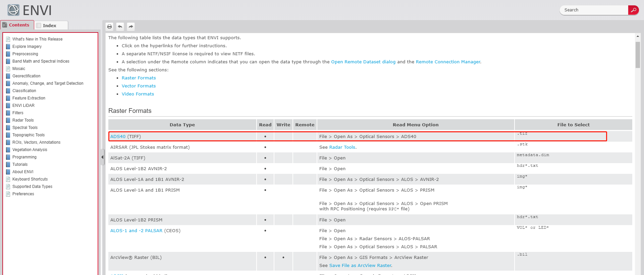
Task: Open the Save File as ArcView Raster link
Action: [x=360, y=266]
